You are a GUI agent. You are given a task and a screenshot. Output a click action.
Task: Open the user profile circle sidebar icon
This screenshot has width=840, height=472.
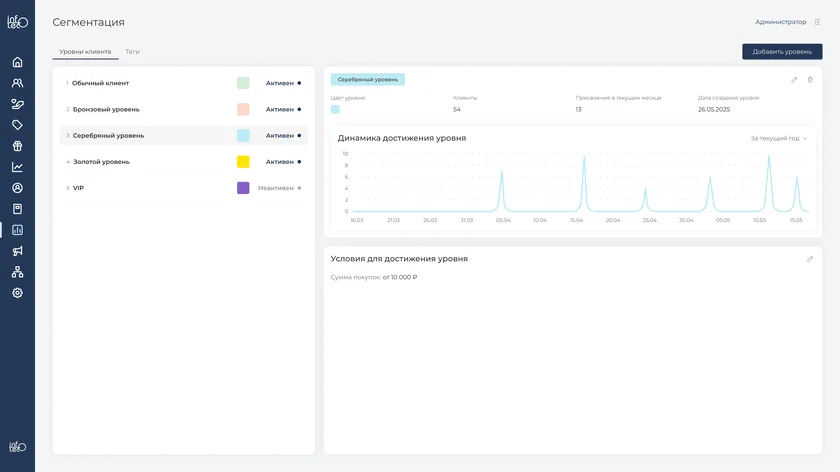click(17, 188)
